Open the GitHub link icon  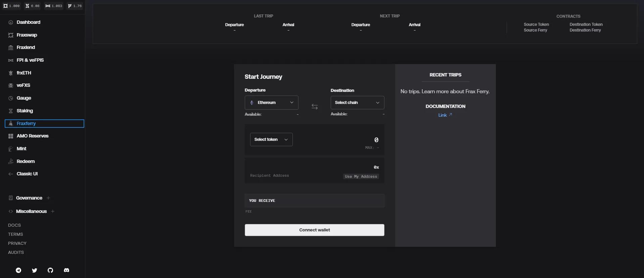pyautogui.click(x=50, y=270)
